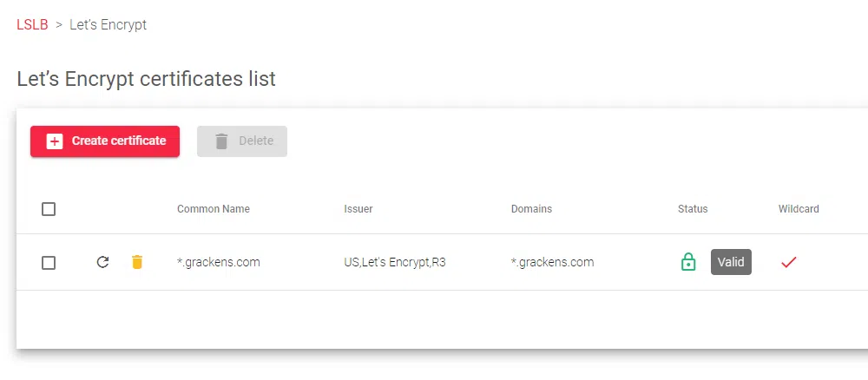Viewport: 868px width, 380px height.
Task: Click the circular-arrow renew icon in the certificate row
Action: pyautogui.click(x=102, y=262)
